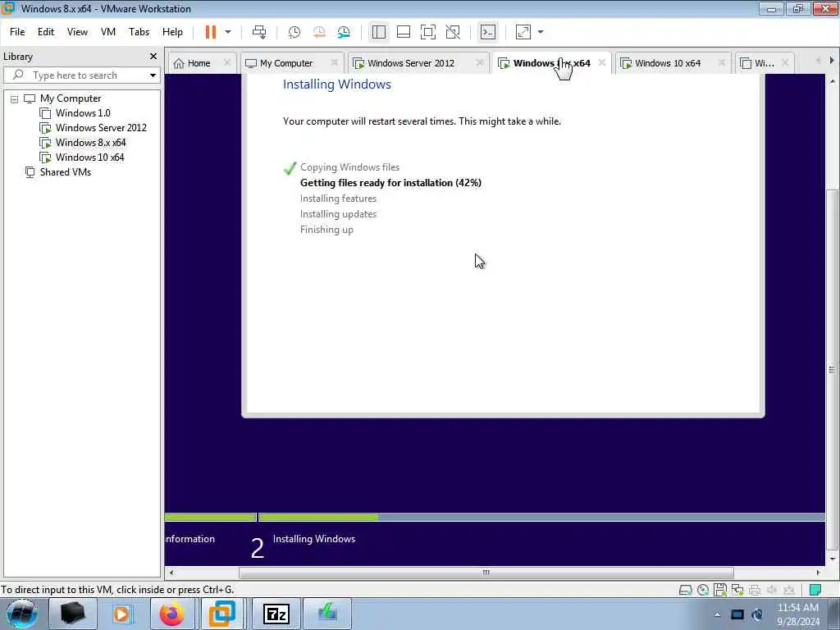Image resolution: width=840 pixels, height=630 pixels.
Task: Open the Edit menu
Action: click(x=46, y=32)
